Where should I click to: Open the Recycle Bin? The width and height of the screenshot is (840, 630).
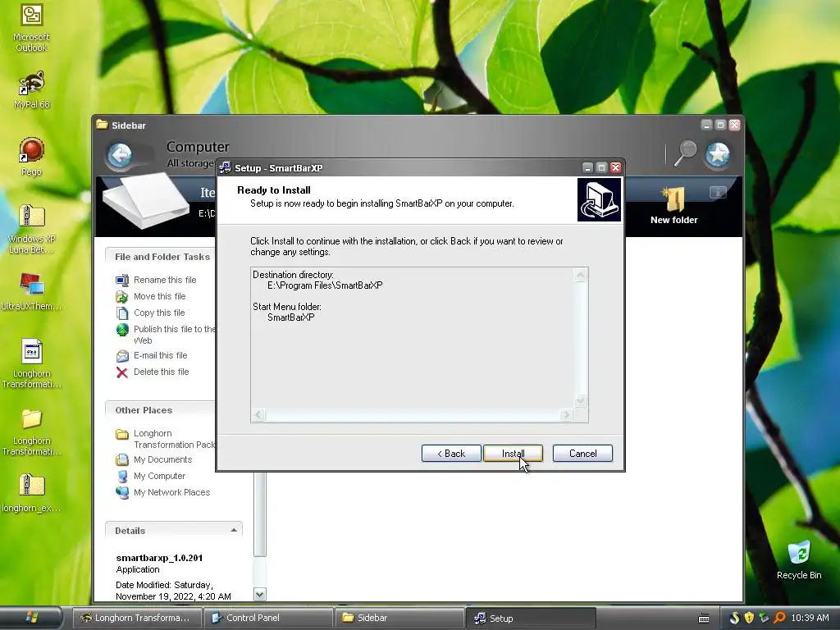tap(799, 560)
